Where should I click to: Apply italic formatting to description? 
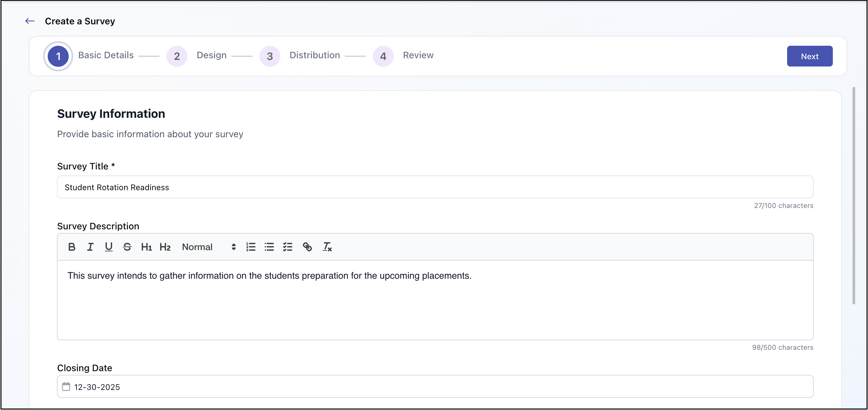click(90, 247)
